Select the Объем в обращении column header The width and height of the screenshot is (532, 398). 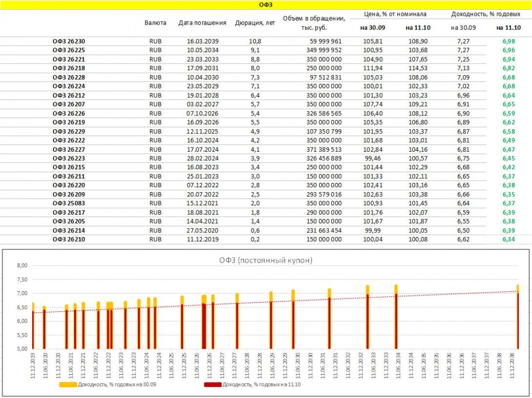(314, 23)
